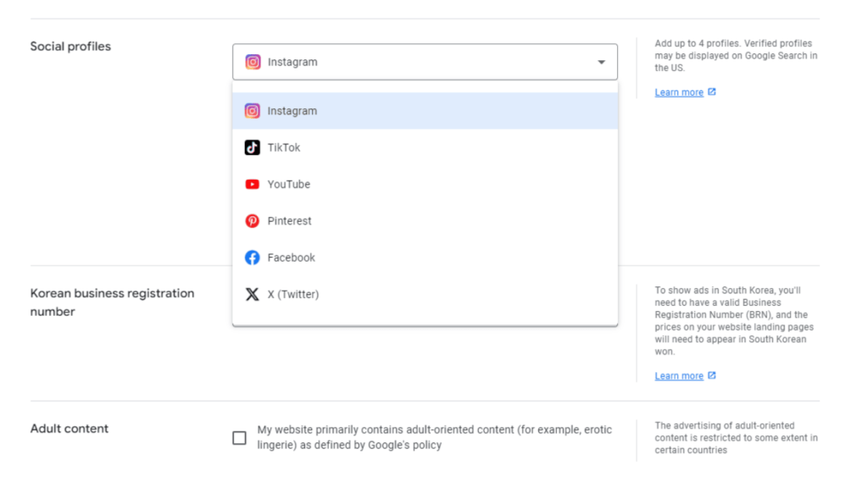Click the TikTok icon in the list
The height and width of the screenshot is (488, 868).
point(252,147)
